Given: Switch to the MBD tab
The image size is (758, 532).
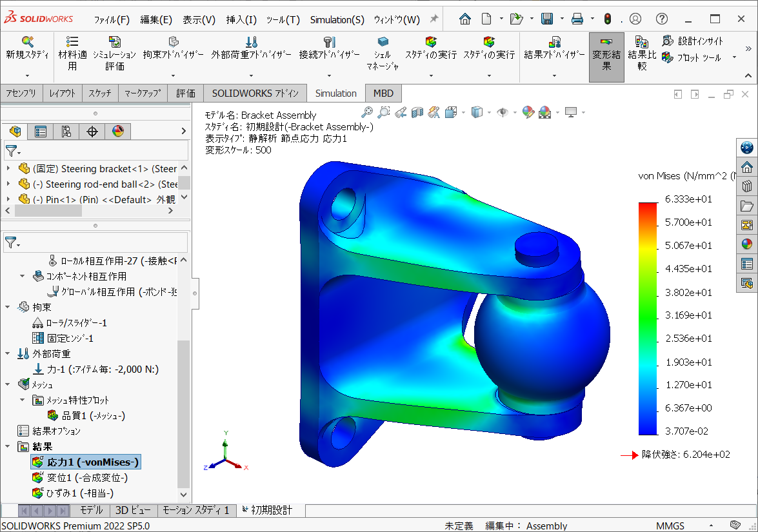Looking at the screenshot, I should pos(383,93).
